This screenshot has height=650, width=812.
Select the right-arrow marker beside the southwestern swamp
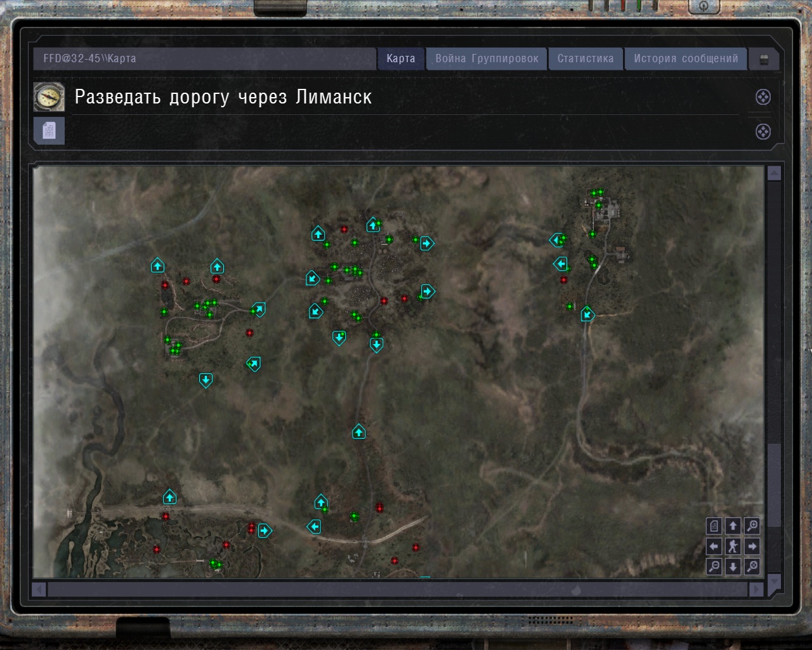(x=265, y=531)
